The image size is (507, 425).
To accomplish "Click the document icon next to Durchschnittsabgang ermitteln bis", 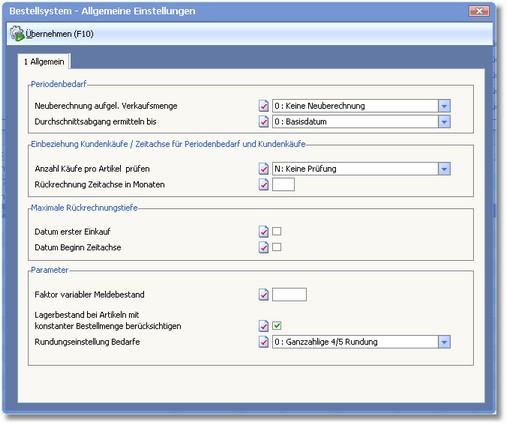I will point(263,121).
